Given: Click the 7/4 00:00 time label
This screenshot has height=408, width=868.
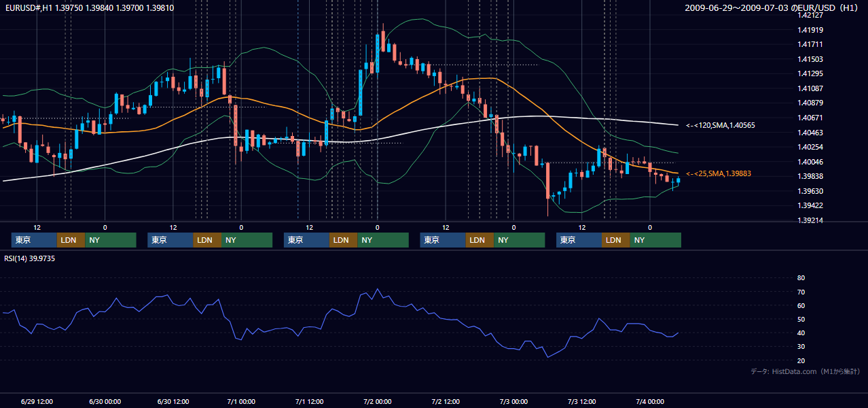Looking at the screenshot, I should coord(650,401).
